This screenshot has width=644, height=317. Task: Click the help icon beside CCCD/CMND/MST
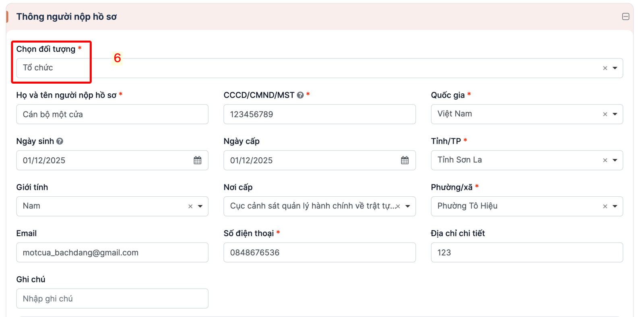point(300,95)
